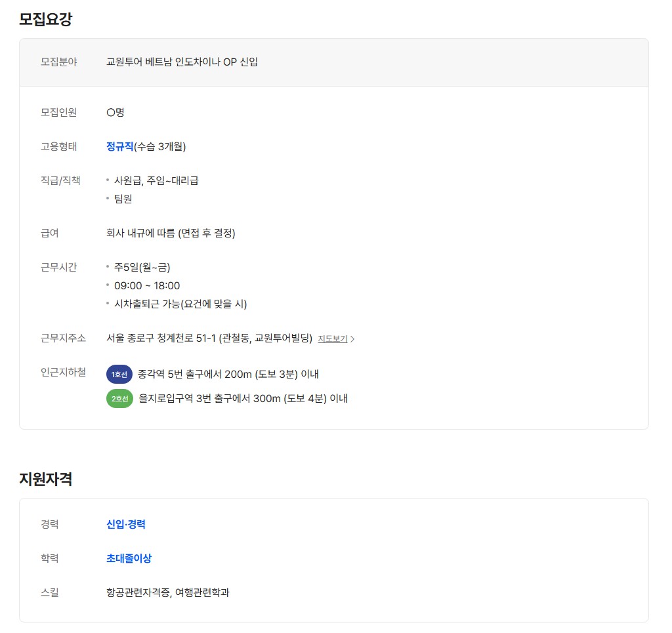Click the 항공관련자격증, 여행관련학과 skill text
Screen dimensions: 672x633
167,592
